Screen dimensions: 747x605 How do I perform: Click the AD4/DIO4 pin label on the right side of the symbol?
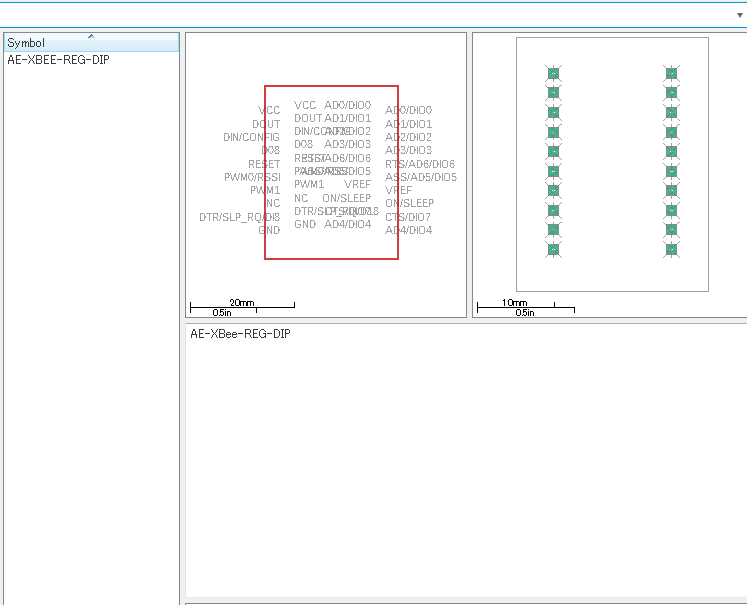[x=408, y=230]
